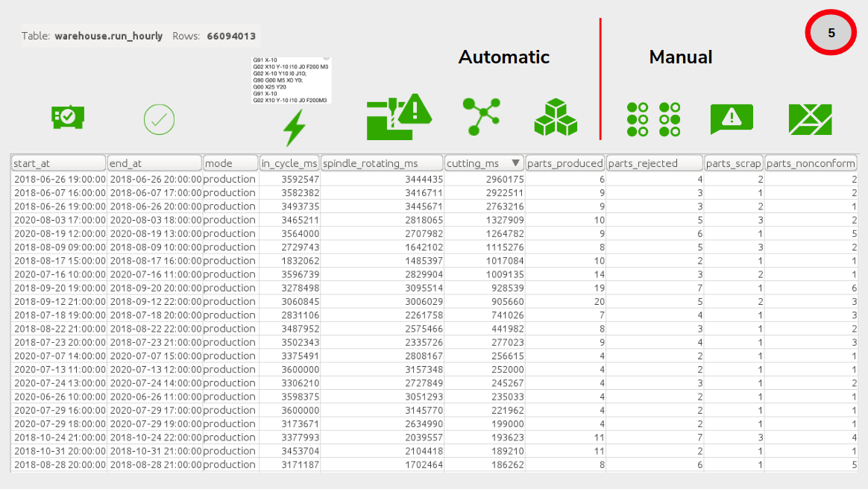This screenshot has width=868, height=489.
Task: Click the milling machine warning icon
Action: 398,117
